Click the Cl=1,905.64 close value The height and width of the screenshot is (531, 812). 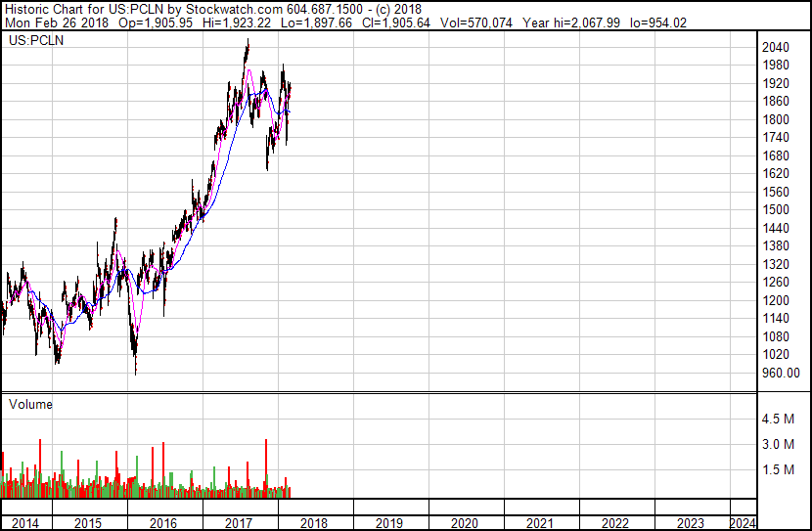point(396,22)
